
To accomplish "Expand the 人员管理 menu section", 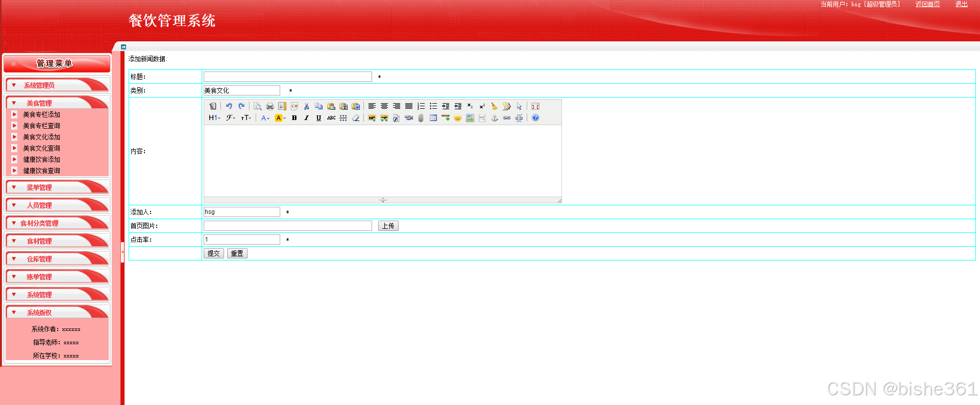I will point(57,205).
